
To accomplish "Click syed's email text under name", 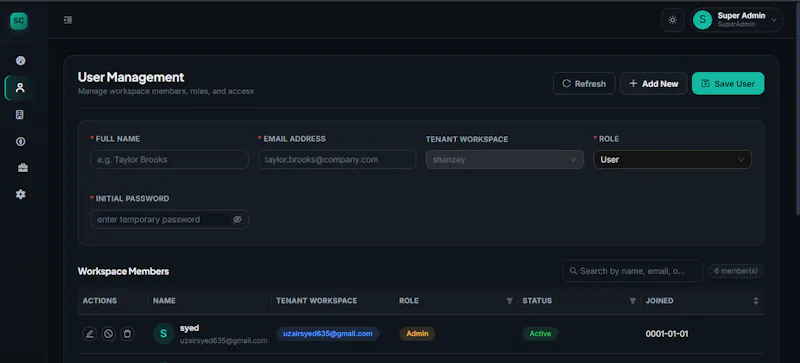I will point(223,341).
